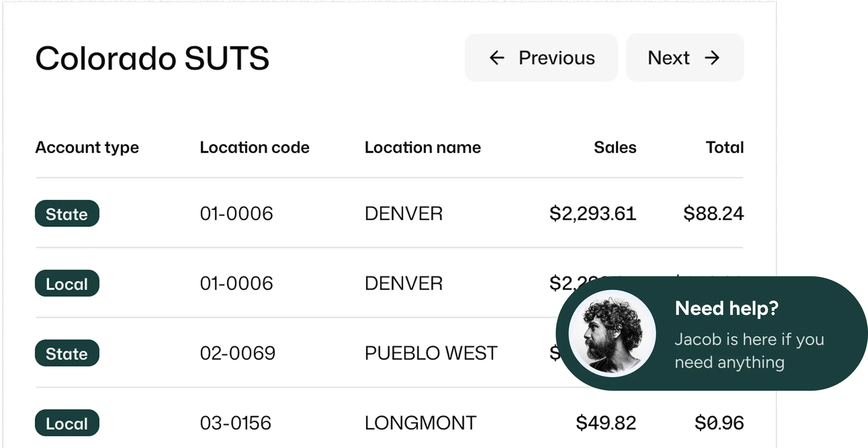Sort by the Total column header
Image resolution: width=868 pixels, height=448 pixels.
(x=724, y=147)
